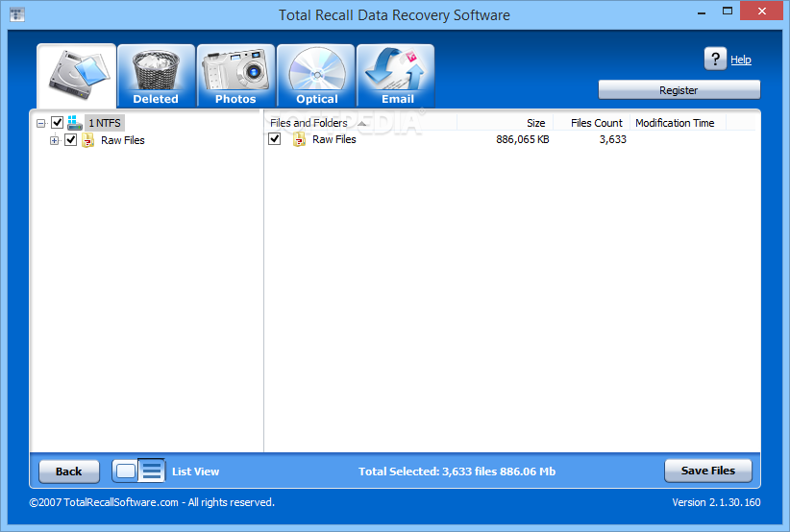790x532 pixels.
Task: Select Raw Files label in tree
Action: pyautogui.click(x=122, y=140)
